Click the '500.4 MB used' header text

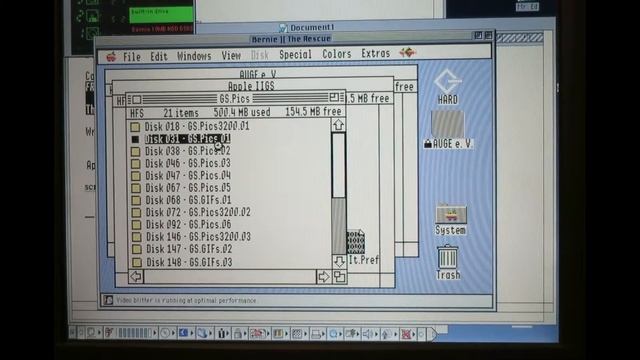tap(242, 112)
